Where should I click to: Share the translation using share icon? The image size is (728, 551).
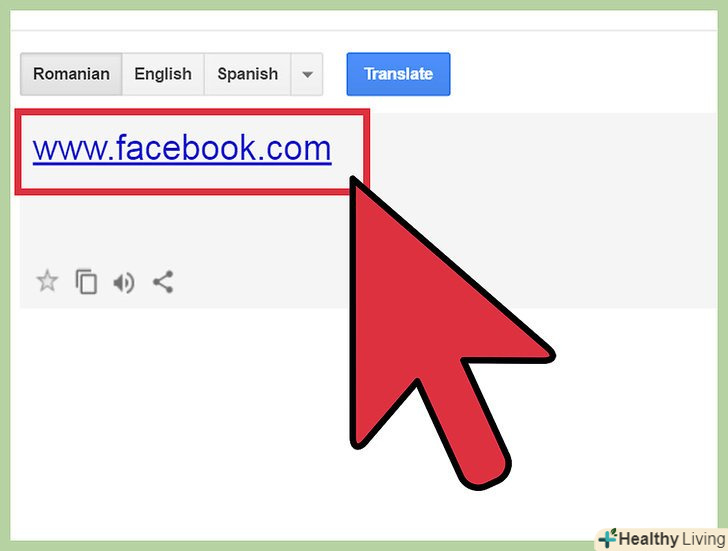(x=163, y=282)
